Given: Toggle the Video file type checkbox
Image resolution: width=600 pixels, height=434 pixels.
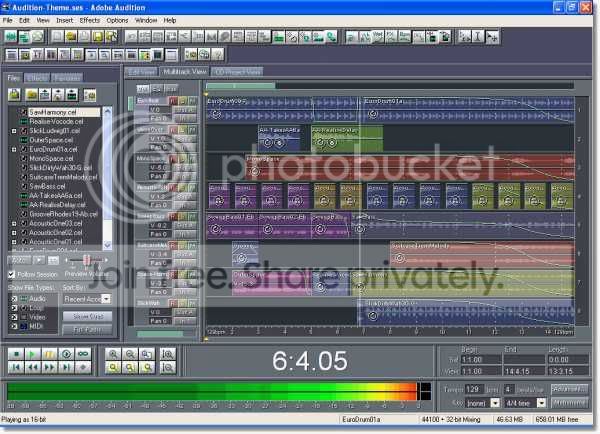Looking at the screenshot, I should point(14,317).
